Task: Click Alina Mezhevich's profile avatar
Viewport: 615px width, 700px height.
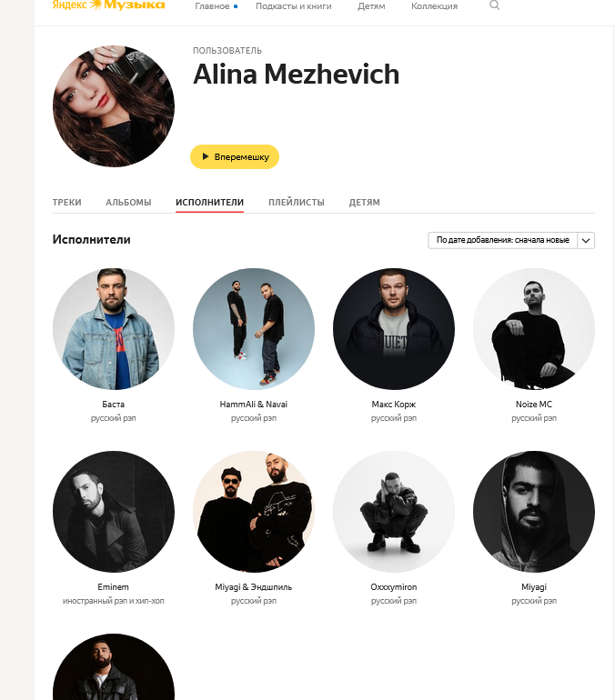Action: 114,106
